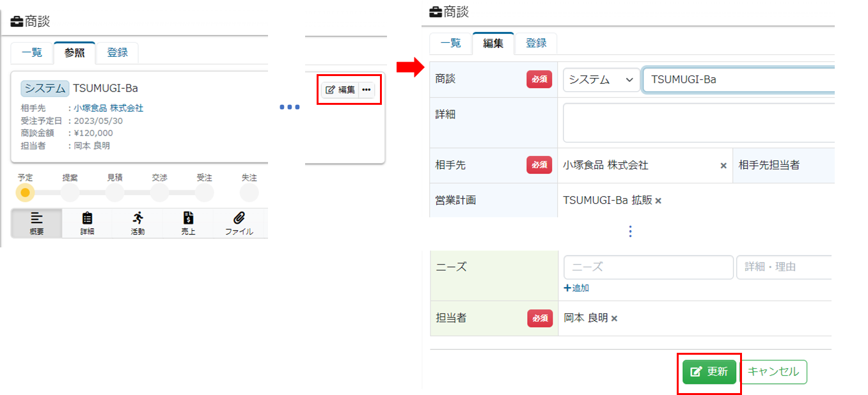This screenshot has width=868, height=395.
Task: Click the ¥120,000 deal amount value
Action: point(93,133)
